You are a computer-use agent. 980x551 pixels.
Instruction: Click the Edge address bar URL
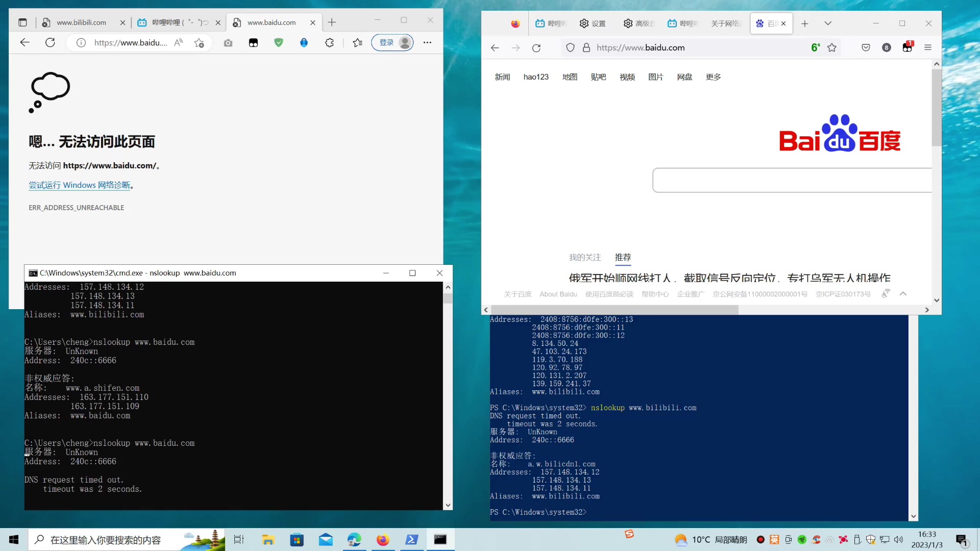click(131, 43)
